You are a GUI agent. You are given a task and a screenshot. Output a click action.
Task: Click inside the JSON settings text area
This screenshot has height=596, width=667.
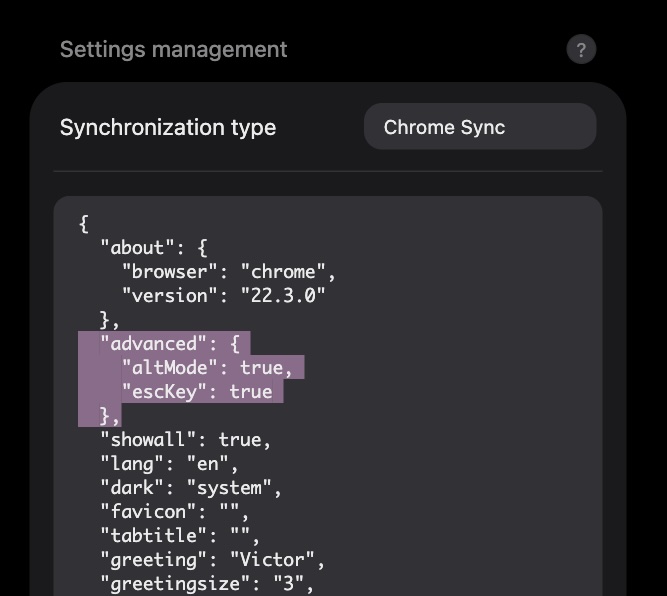328,396
